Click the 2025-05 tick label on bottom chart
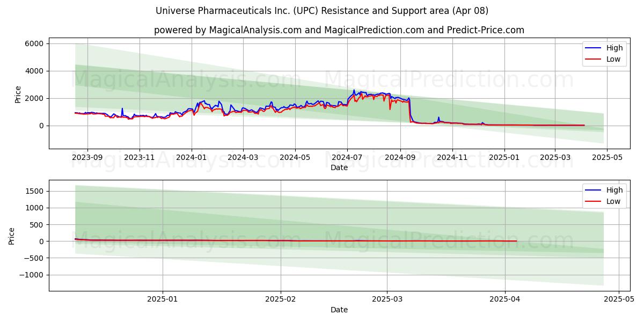 point(619,300)
